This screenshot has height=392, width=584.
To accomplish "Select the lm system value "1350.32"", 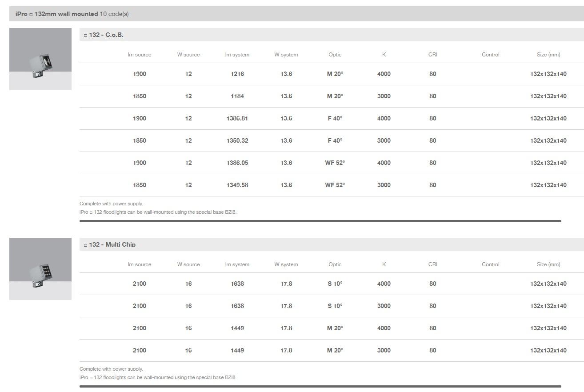I will pos(237,140).
